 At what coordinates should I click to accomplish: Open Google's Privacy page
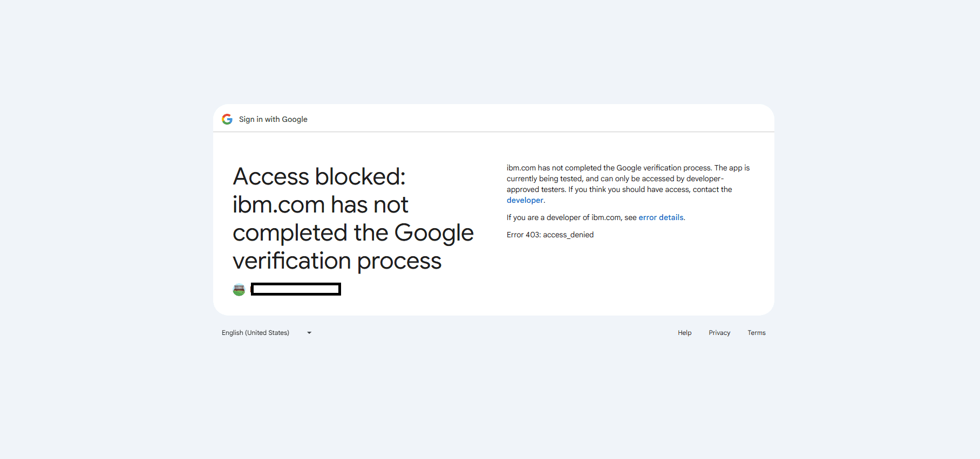[x=719, y=333]
